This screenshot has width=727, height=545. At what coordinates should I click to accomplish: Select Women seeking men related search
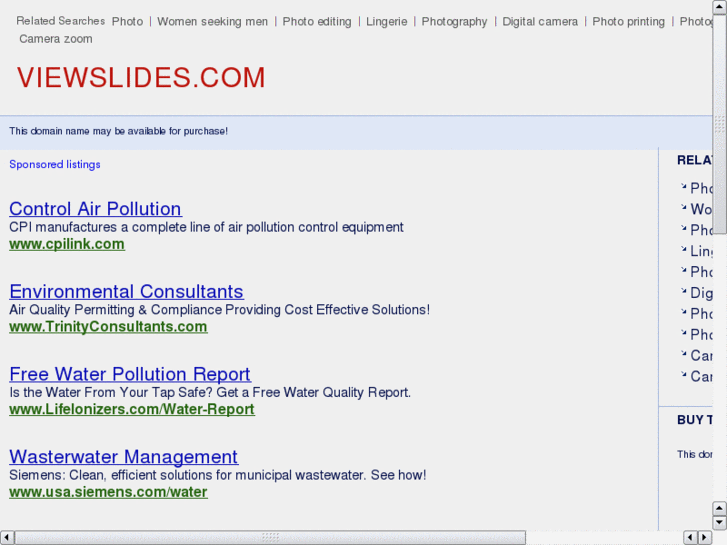pos(212,21)
